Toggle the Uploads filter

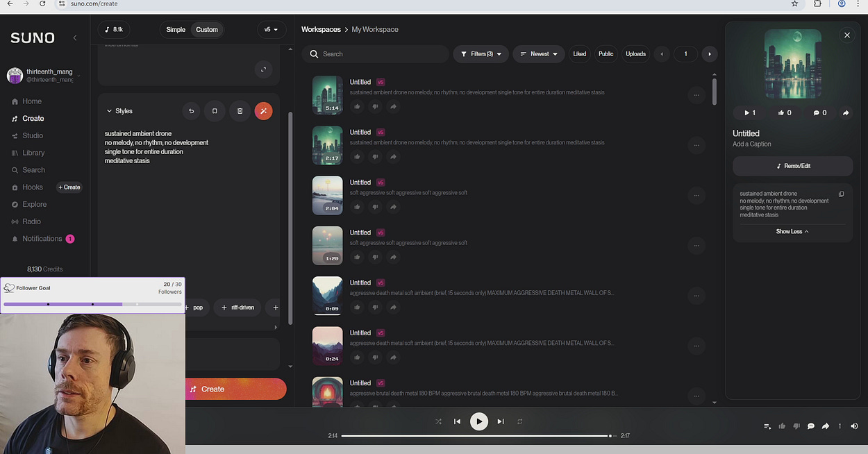point(636,54)
